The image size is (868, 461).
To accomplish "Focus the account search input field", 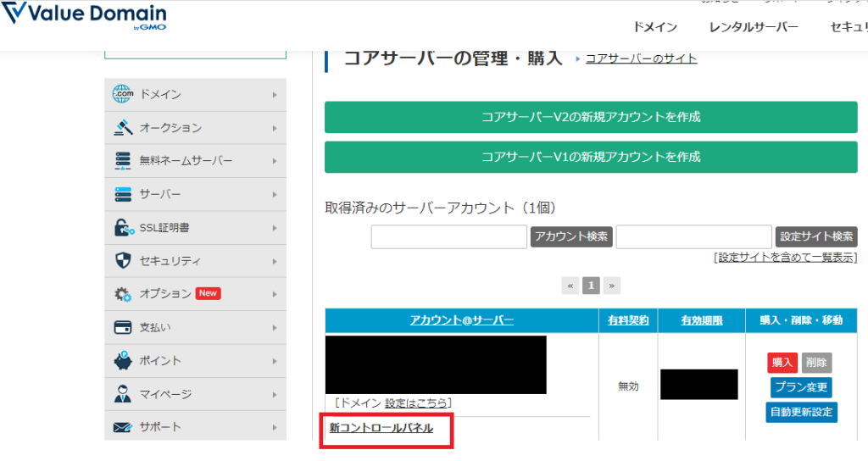I will tap(449, 236).
